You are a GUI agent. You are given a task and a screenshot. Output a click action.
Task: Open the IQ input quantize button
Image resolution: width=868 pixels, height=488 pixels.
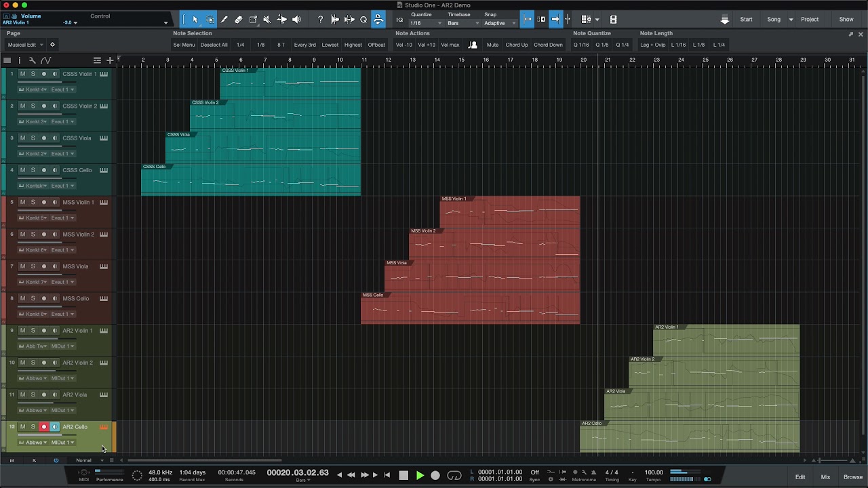pos(399,20)
